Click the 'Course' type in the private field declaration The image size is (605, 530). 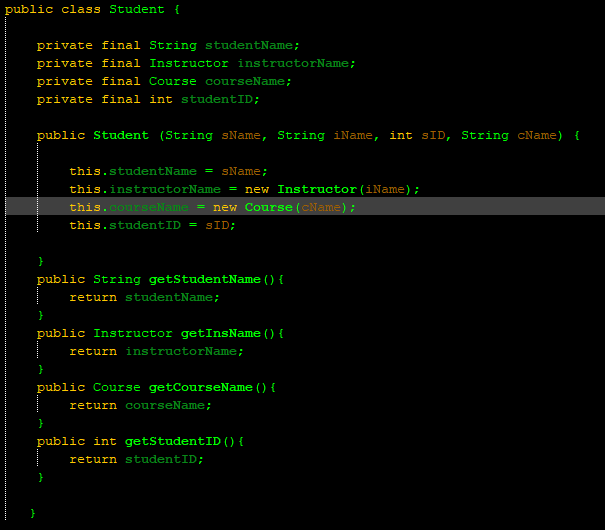click(172, 81)
